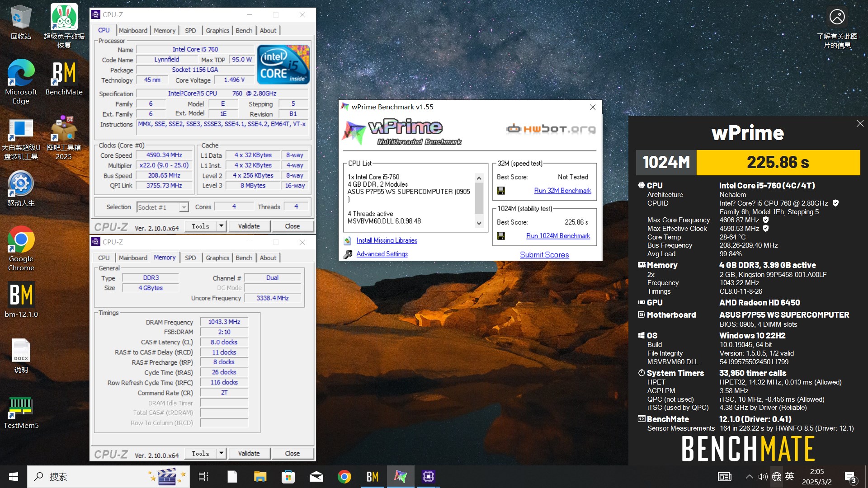Viewport: 868px width, 488px height.
Task: Open Tools dropdown arrow in top CPU-Z window
Action: [221, 226]
